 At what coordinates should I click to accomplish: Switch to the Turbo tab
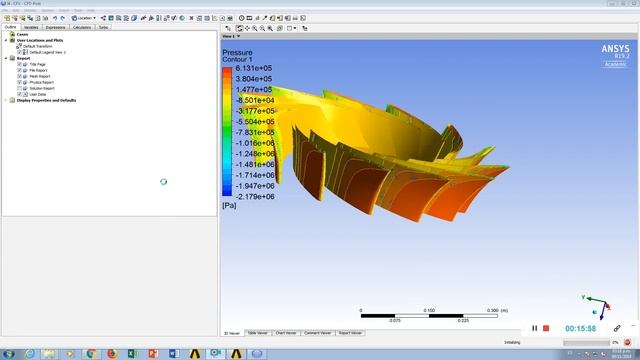click(103, 27)
